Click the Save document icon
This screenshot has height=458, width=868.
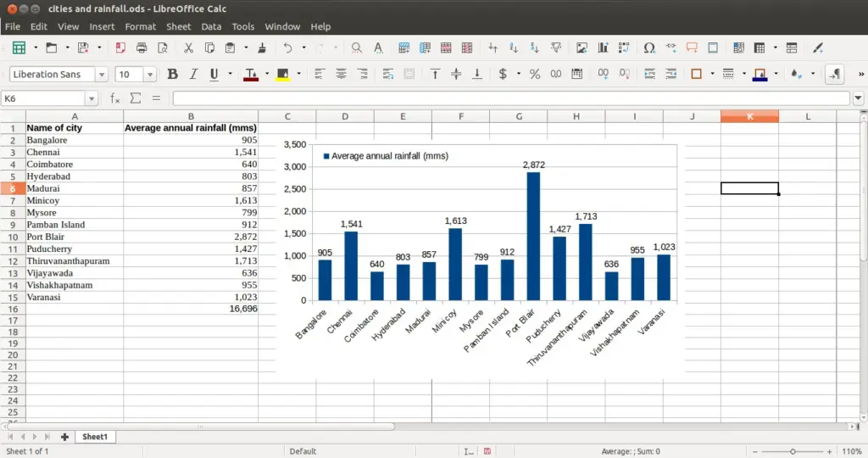point(83,48)
